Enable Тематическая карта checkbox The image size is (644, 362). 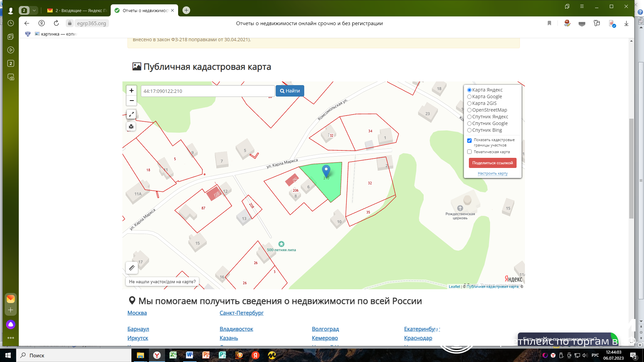[x=470, y=152]
